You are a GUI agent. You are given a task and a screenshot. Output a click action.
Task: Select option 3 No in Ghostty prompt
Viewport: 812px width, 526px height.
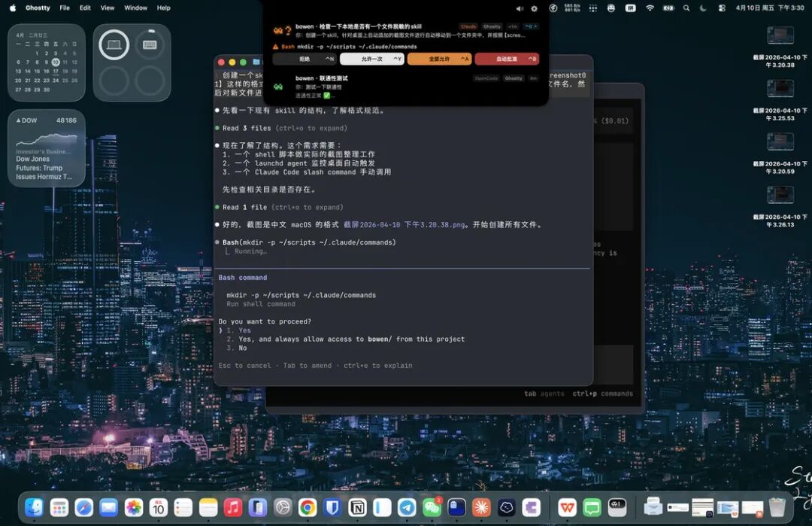pyautogui.click(x=237, y=348)
